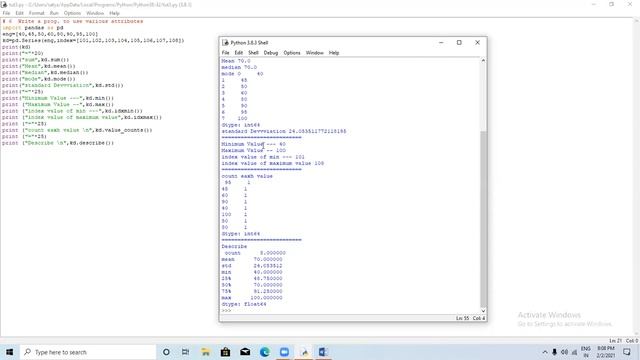Click 'index value of min --- 101' output
This screenshot has height=360, width=640.
263,157
